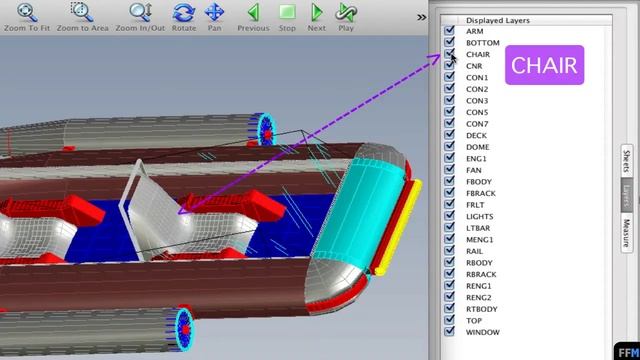Advance to Next view
Image resolution: width=640 pixels, height=360 pixels.
point(316,18)
